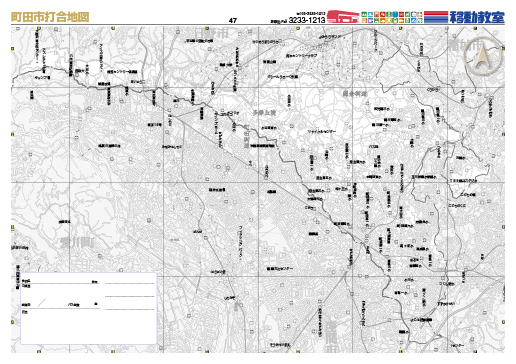The width and height of the screenshot is (516, 364).
Task: Click the red and blue stripes emblem
Action: [x=435, y=17]
